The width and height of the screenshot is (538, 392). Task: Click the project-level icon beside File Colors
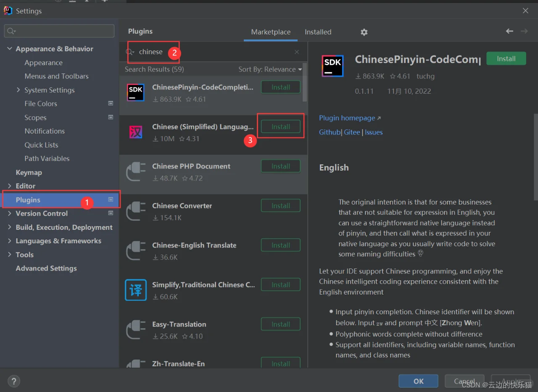click(x=111, y=103)
